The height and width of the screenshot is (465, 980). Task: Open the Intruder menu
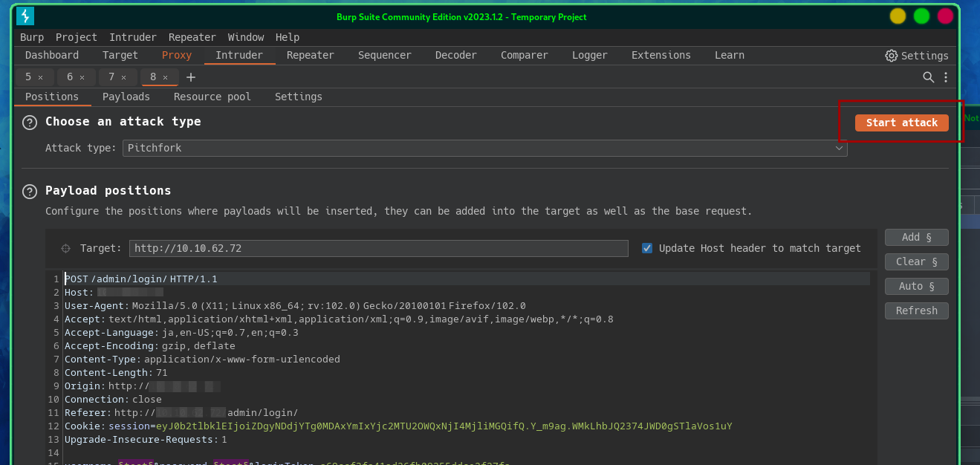pyautogui.click(x=133, y=37)
